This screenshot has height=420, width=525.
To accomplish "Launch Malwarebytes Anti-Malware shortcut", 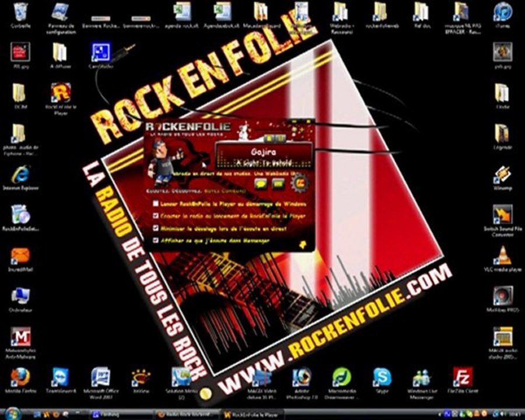I will tap(20, 342).
